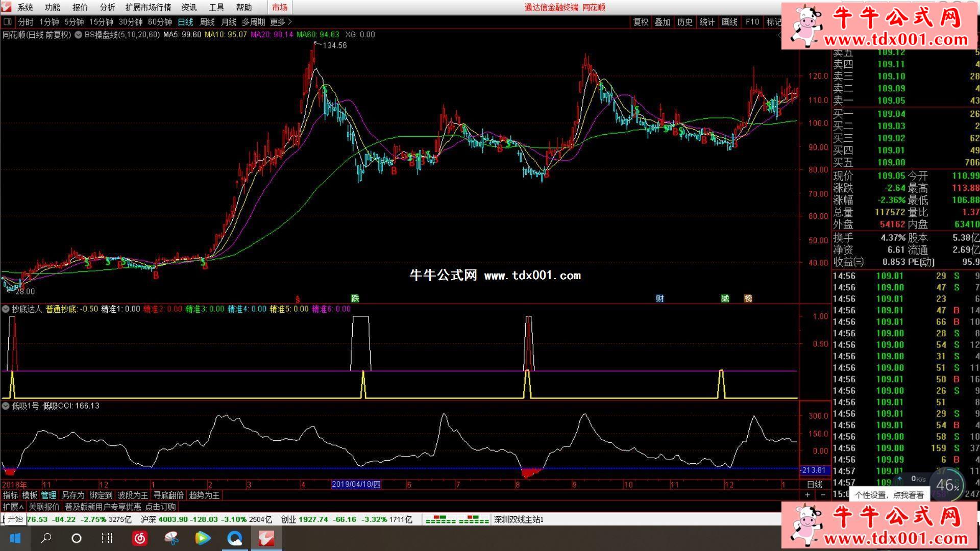Click the 画线 toolbar button
This screenshot has height=551, width=980.
tap(729, 22)
